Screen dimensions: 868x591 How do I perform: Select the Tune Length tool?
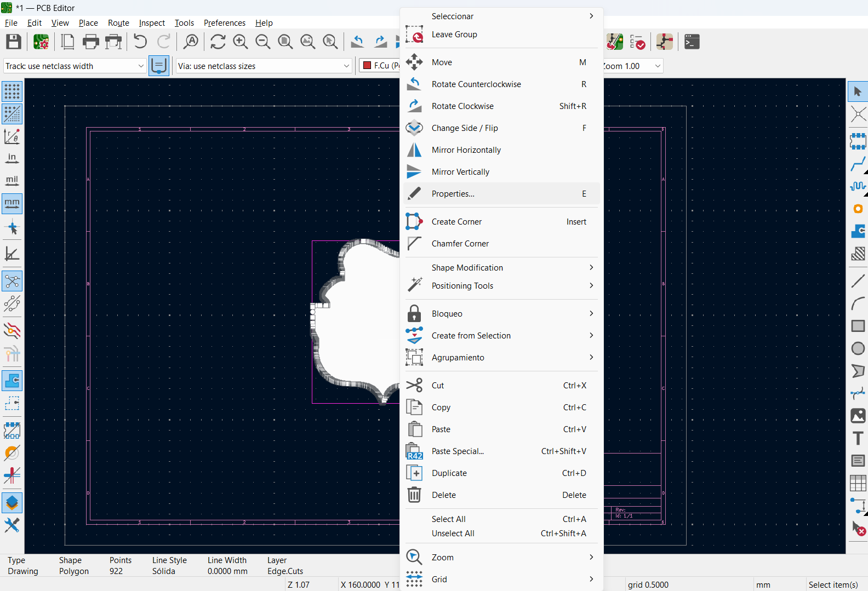click(858, 186)
